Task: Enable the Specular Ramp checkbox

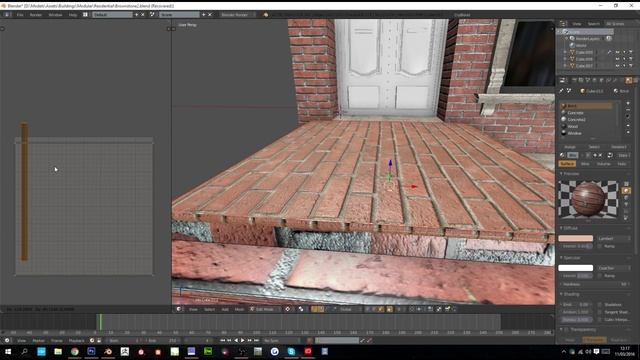Action: pos(600,276)
